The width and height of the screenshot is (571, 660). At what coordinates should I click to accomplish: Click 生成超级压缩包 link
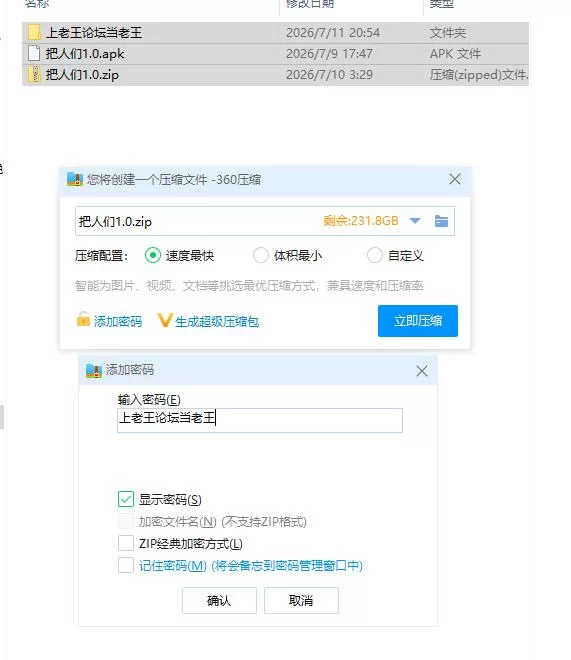point(217,322)
